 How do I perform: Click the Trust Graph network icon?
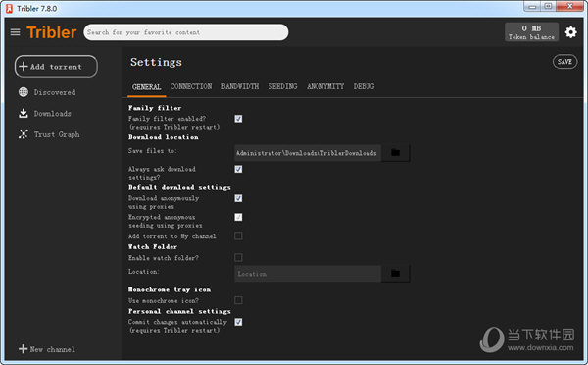tap(24, 134)
